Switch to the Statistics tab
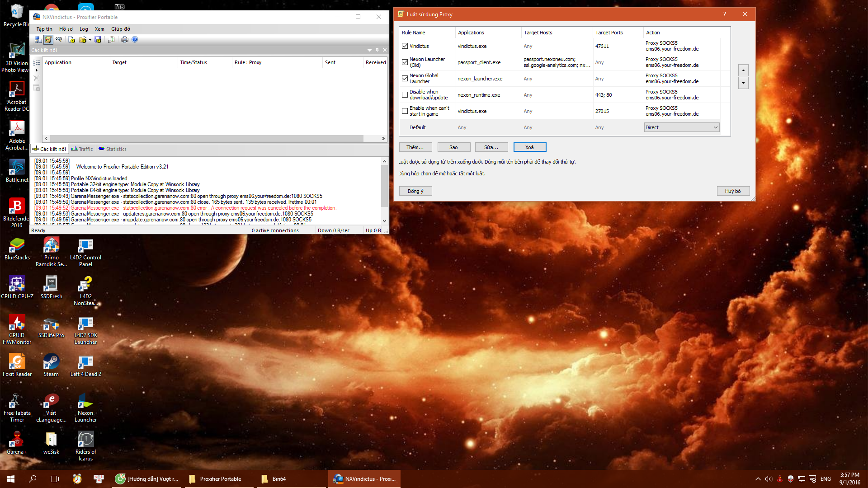This screenshot has height=488, width=868. coord(113,149)
